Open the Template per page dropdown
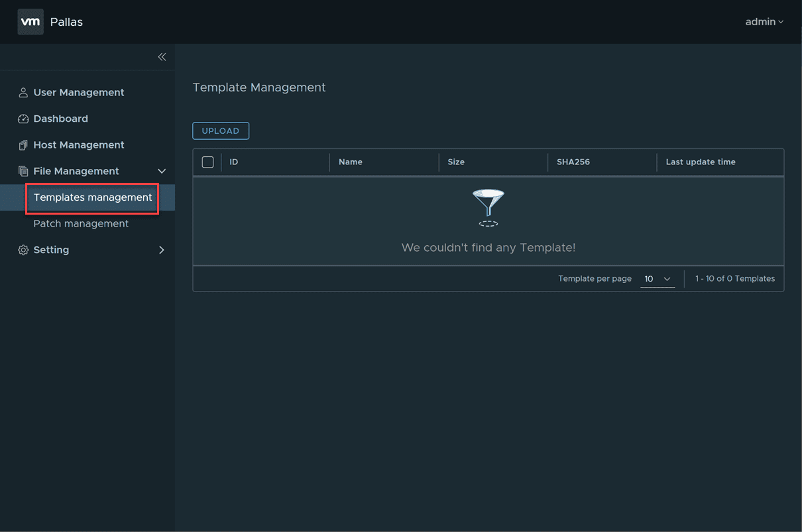 (x=658, y=279)
